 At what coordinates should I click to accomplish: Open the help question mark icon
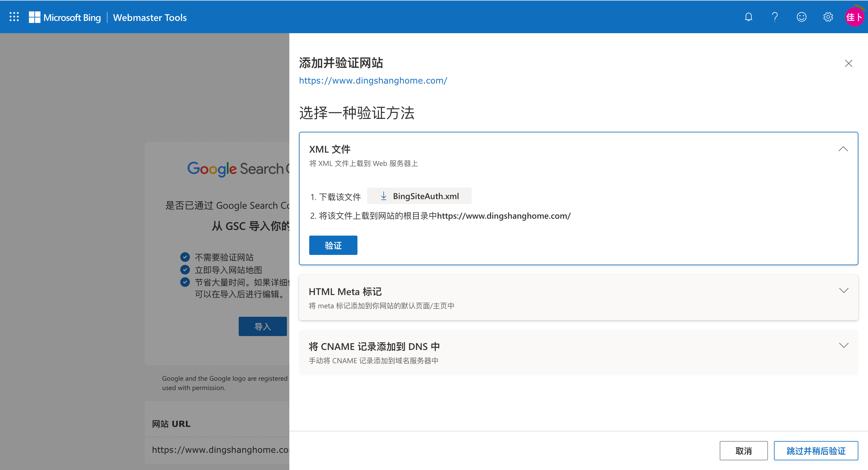click(x=775, y=17)
